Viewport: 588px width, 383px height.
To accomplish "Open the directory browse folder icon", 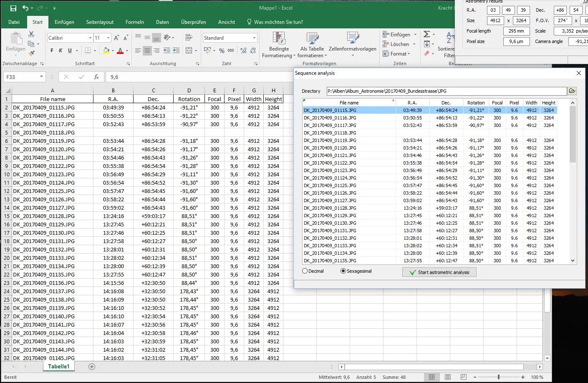I will [x=572, y=91].
